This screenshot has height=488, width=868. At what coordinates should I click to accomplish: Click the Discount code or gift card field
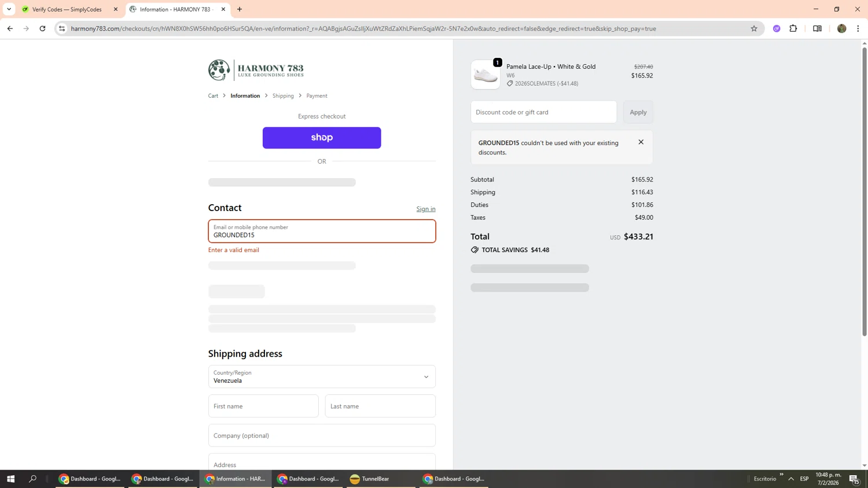(x=543, y=112)
